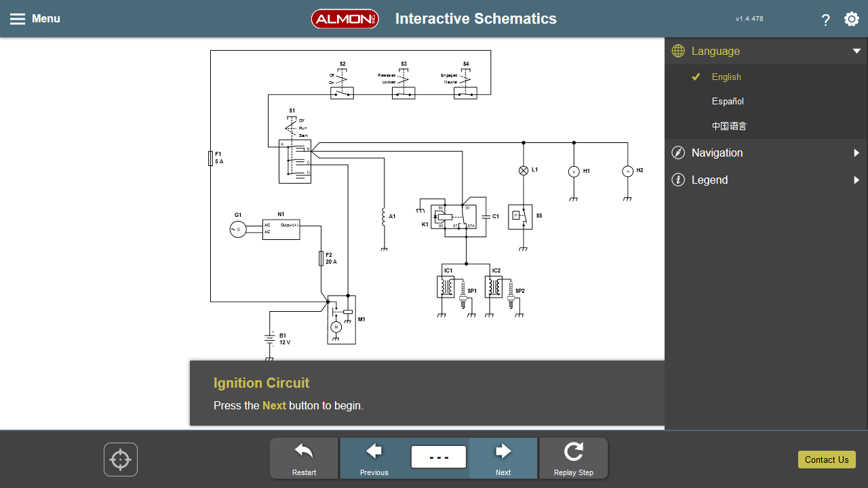Open the Help question mark icon
The image size is (868, 488).
[825, 20]
